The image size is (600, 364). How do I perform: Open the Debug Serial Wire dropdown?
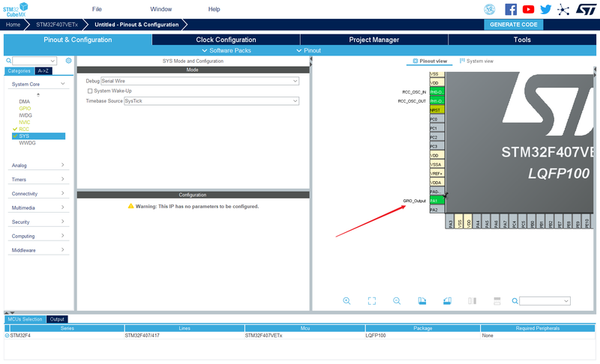(x=199, y=81)
